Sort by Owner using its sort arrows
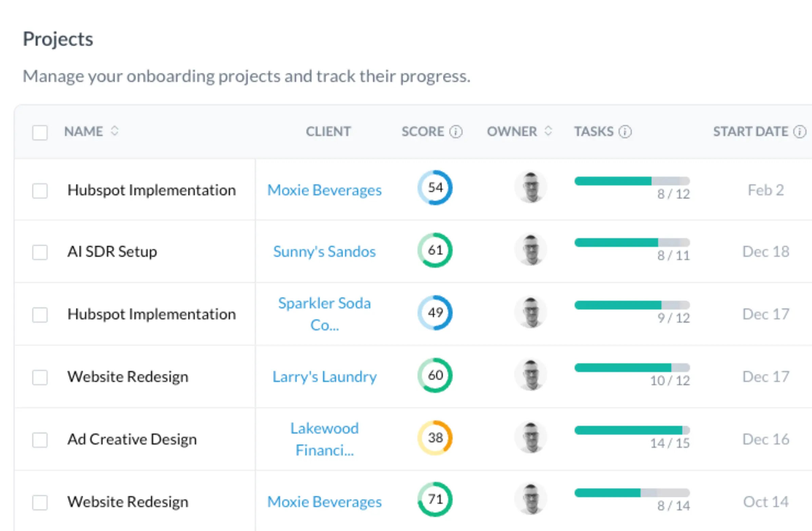The image size is (812, 531). (x=548, y=131)
